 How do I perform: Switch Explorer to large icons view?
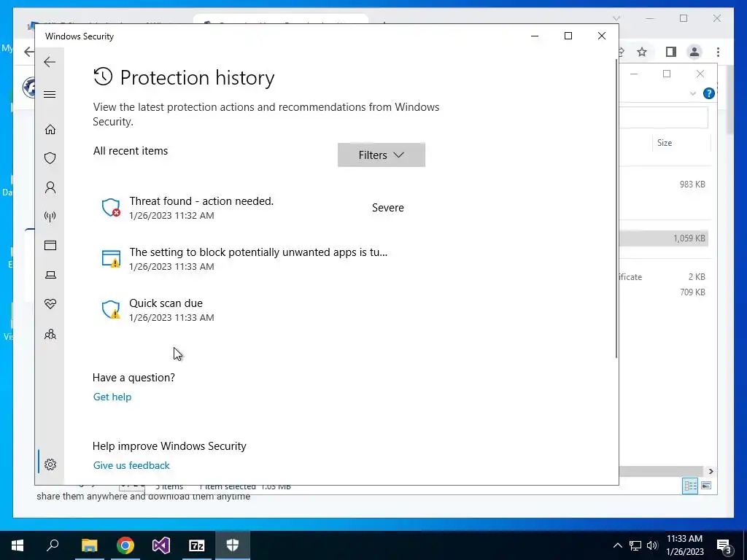[x=706, y=485]
